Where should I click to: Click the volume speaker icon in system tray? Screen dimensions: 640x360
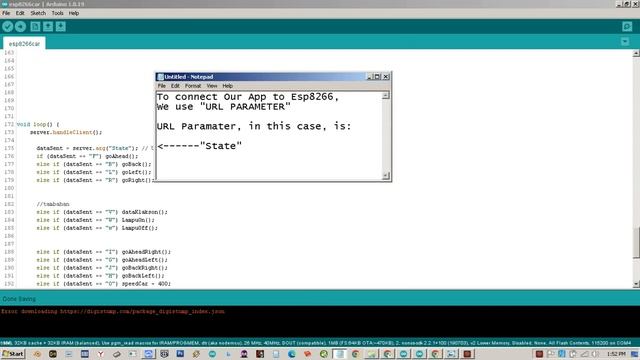pos(595,354)
